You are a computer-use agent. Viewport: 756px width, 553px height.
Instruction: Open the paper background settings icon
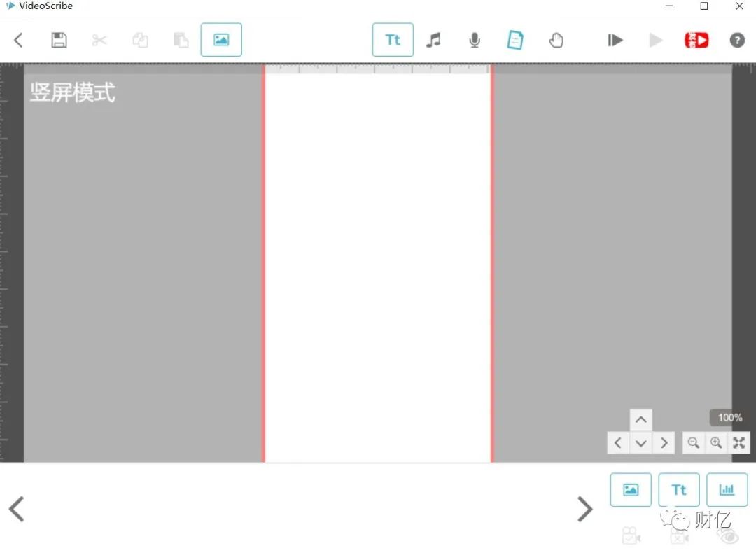[515, 40]
